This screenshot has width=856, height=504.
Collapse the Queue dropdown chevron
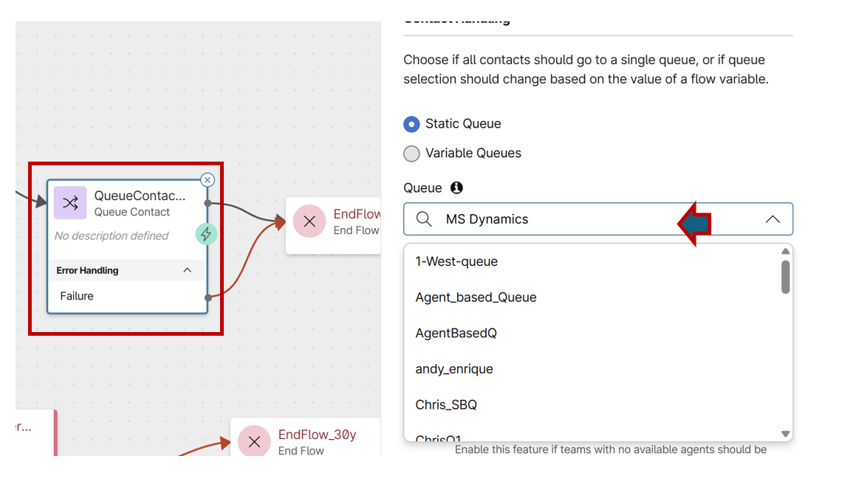pyautogui.click(x=773, y=219)
